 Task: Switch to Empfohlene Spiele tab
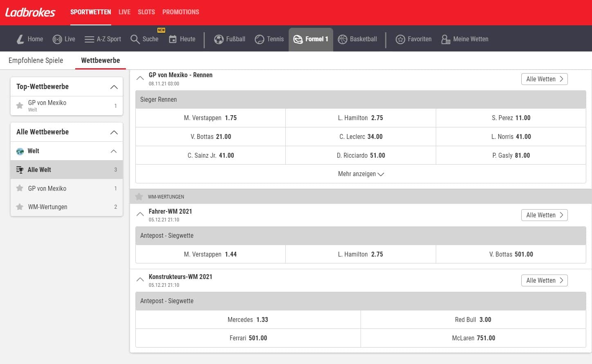[x=36, y=60]
